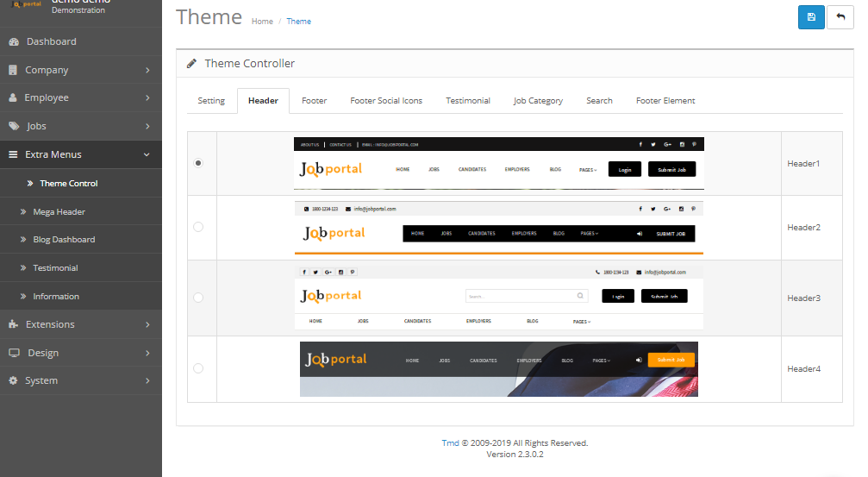Switch to the Footer Social Icons tab

coord(386,101)
